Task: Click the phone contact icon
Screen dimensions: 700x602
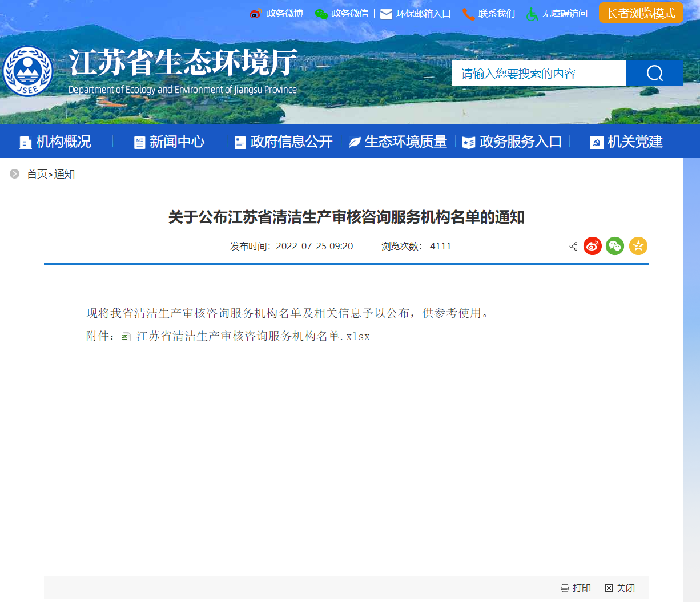Action: (469, 14)
